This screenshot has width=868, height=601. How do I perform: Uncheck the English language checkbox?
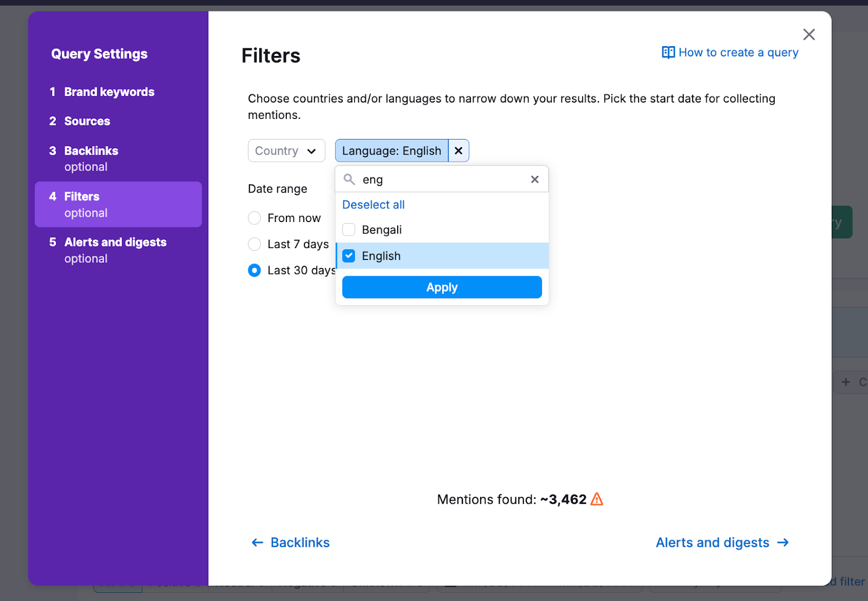[x=349, y=255]
